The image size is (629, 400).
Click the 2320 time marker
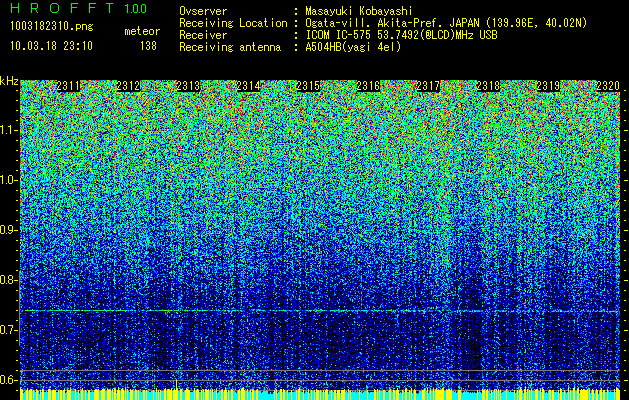pos(608,86)
